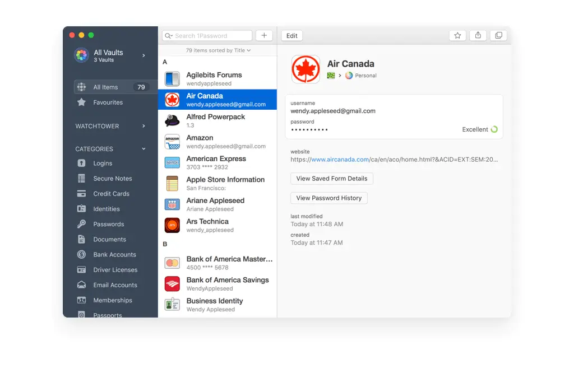This screenshot has height=392, width=583.
Task: Select the Amazon entry title
Action: (x=200, y=138)
